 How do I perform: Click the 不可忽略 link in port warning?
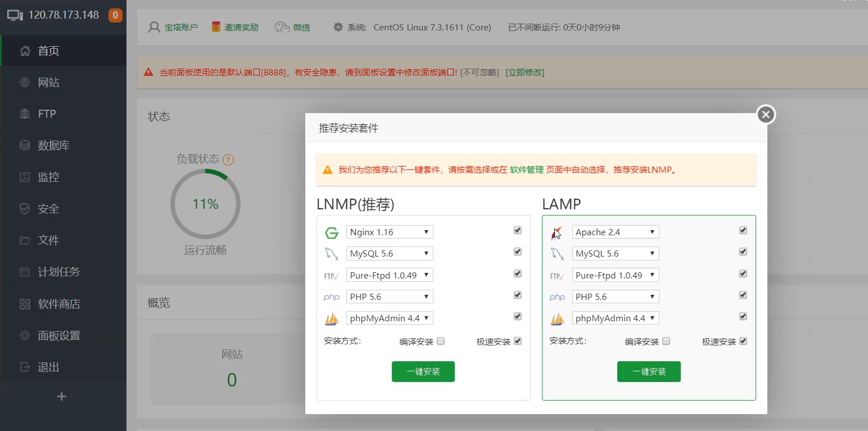pyautogui.click(x=480, y=72)
